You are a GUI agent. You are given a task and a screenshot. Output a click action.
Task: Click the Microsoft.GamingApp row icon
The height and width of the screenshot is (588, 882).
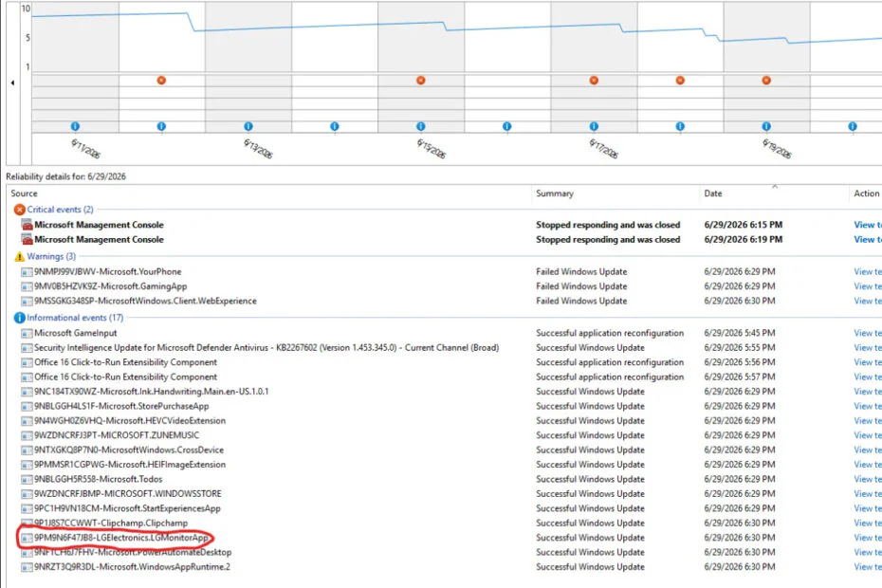[27, 286]
